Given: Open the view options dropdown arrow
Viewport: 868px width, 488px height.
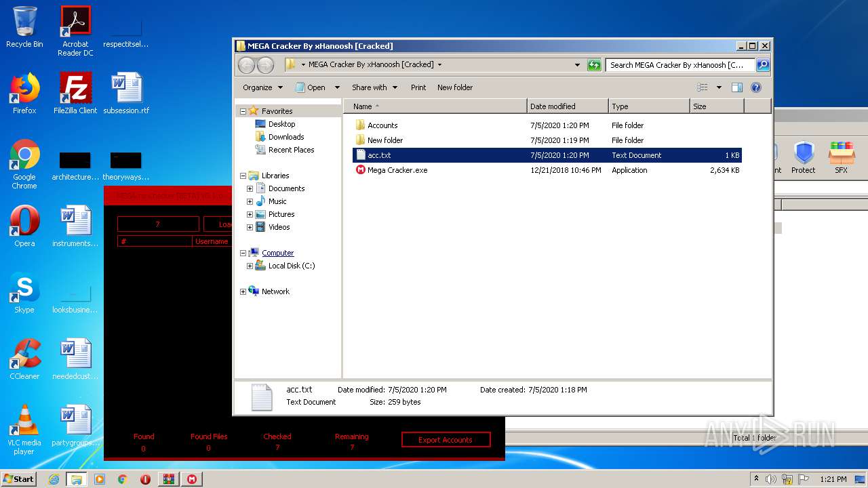Looking at the screenshot, I should [x=719, y=87].
